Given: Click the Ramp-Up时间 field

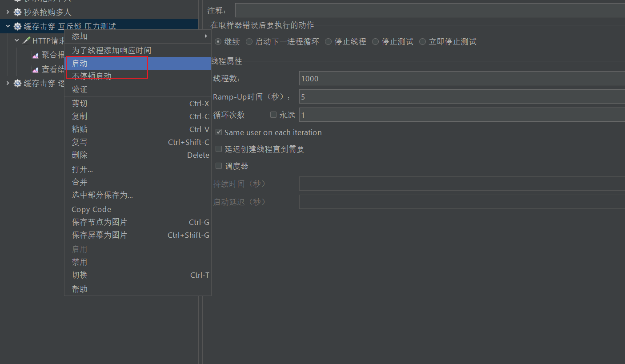Looking at the screenshot, I should click(462, 96).
